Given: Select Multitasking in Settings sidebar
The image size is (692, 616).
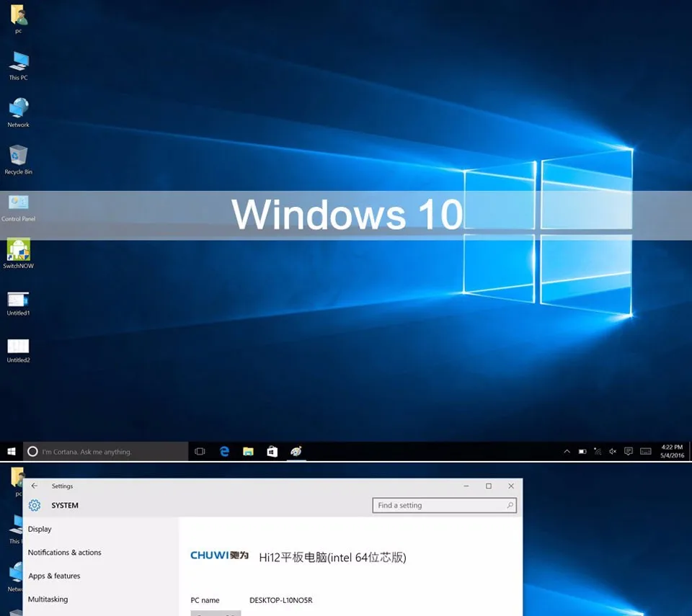Looking at the screenshot, I should (x=48, y=599).
